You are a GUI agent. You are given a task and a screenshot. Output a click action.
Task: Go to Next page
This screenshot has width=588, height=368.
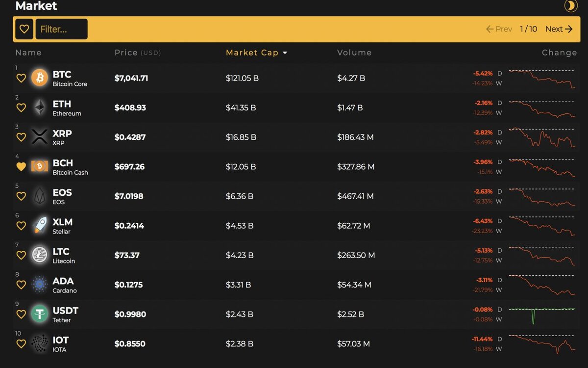click(x=559, y=29)
